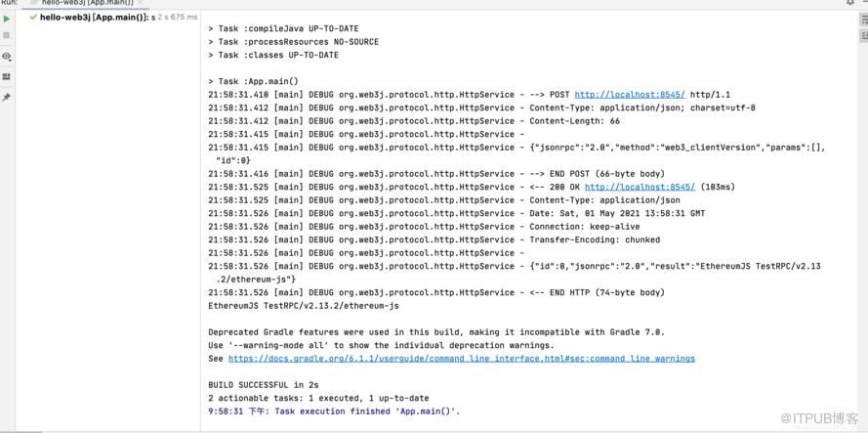Click the gray stop process icon

coord(7,35)
